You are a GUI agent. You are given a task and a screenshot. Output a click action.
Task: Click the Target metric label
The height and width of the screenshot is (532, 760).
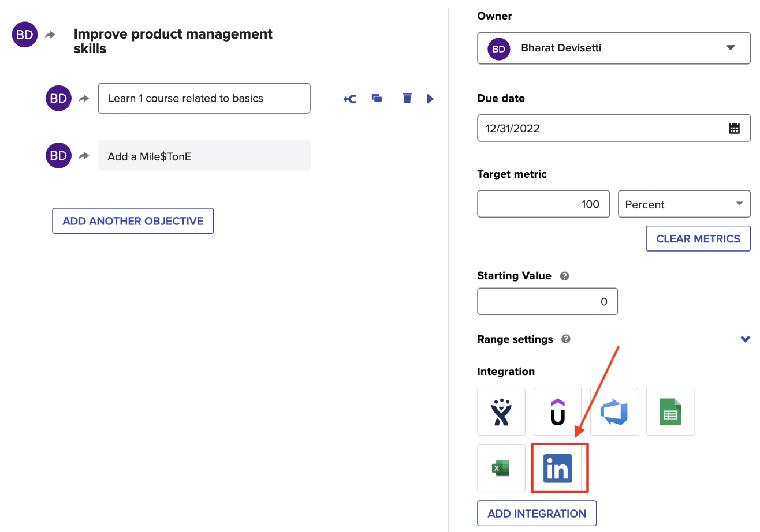coord(512,174)
